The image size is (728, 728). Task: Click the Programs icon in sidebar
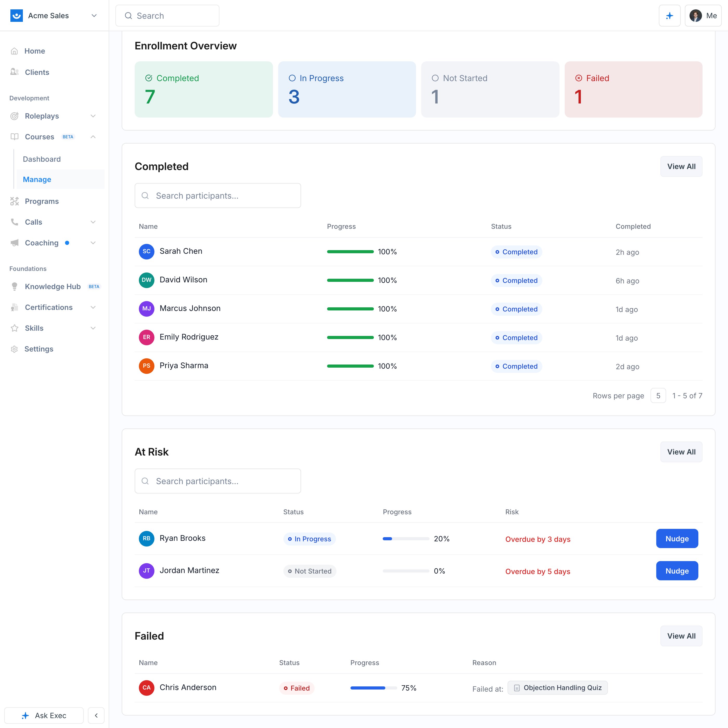[14, 201]
